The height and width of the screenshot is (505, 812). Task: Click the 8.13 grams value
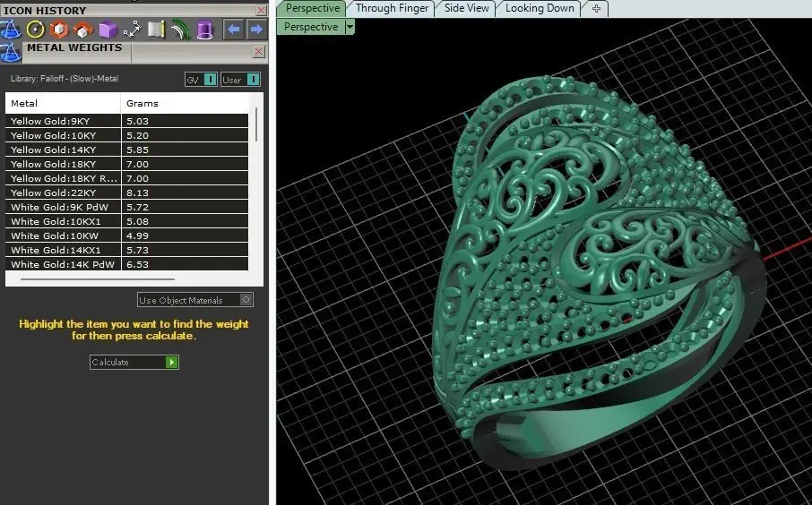[x=137, y=193]
